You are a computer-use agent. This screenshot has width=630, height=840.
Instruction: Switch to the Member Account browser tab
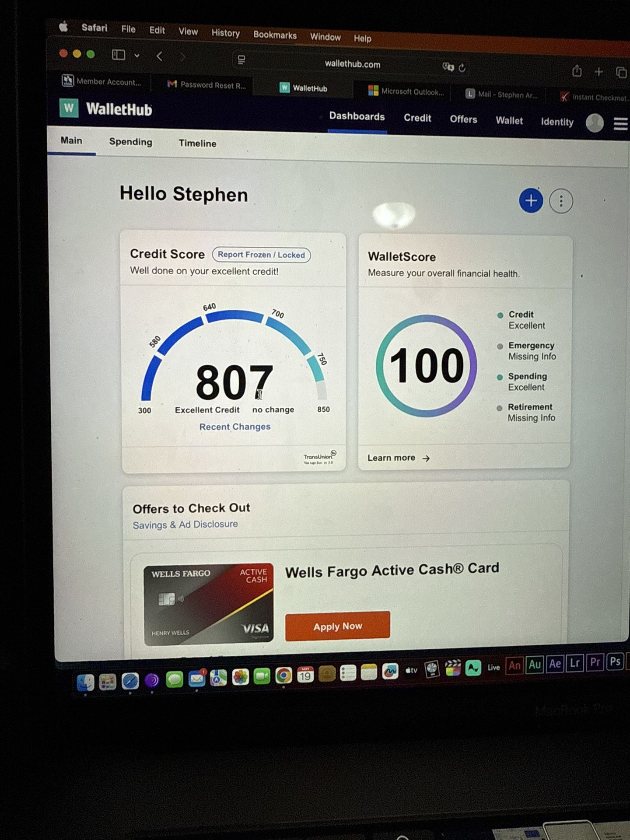click(102, 81)
